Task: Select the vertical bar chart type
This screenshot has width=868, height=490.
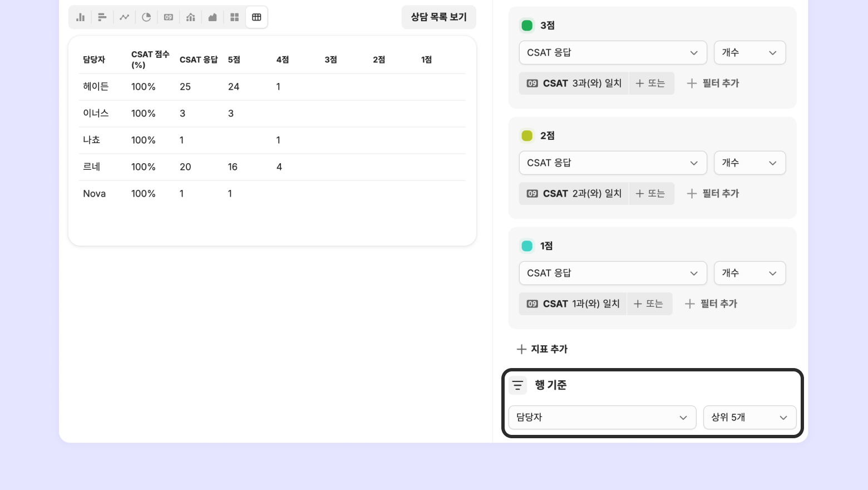Action: pos(81,17)
